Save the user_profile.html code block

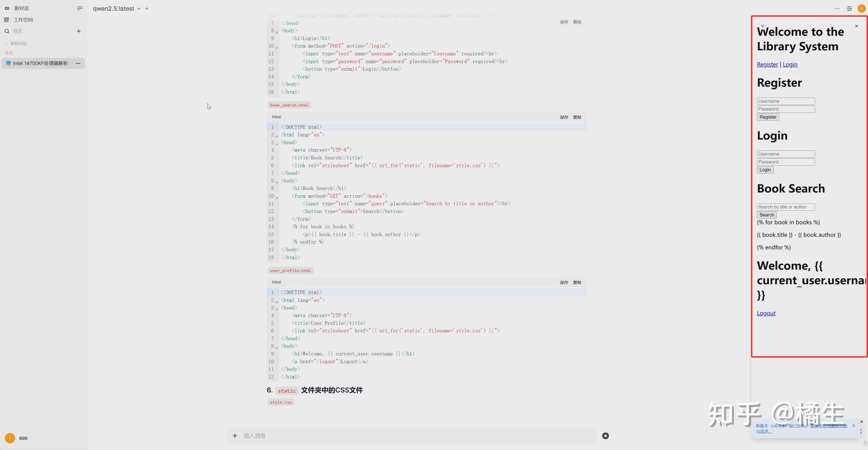[564, 283]
